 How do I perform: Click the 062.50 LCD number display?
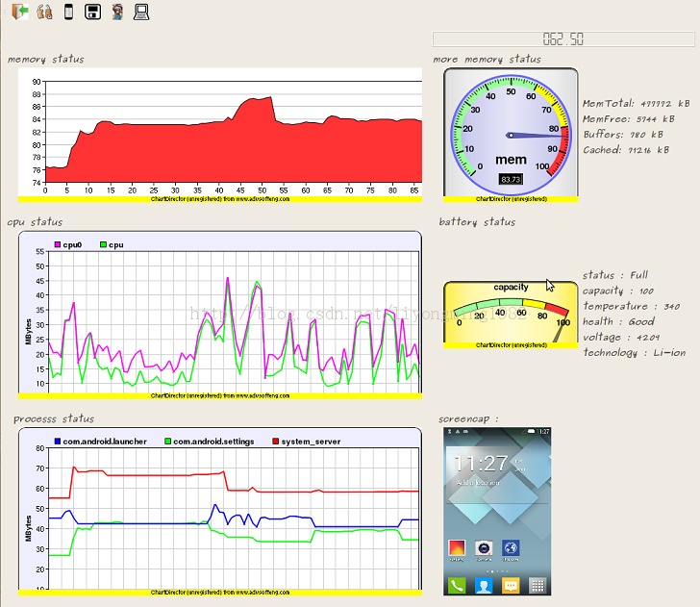(x=563, y=38)
